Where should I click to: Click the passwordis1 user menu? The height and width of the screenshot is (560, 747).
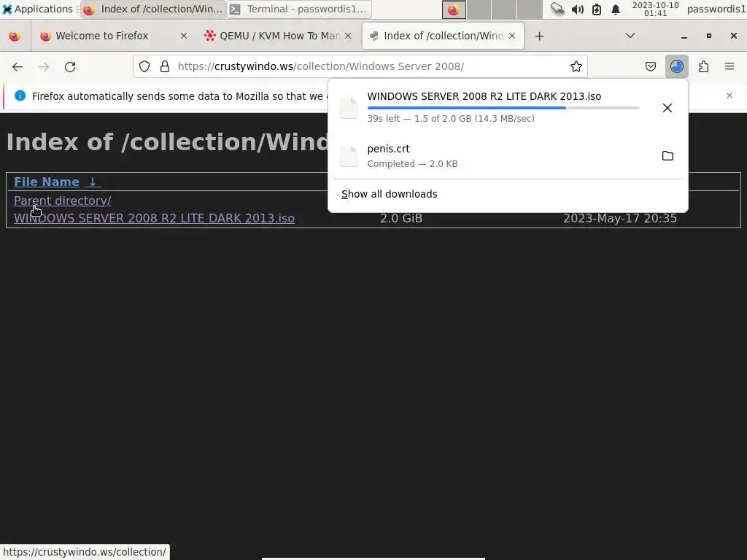click(x=716, y=9)
